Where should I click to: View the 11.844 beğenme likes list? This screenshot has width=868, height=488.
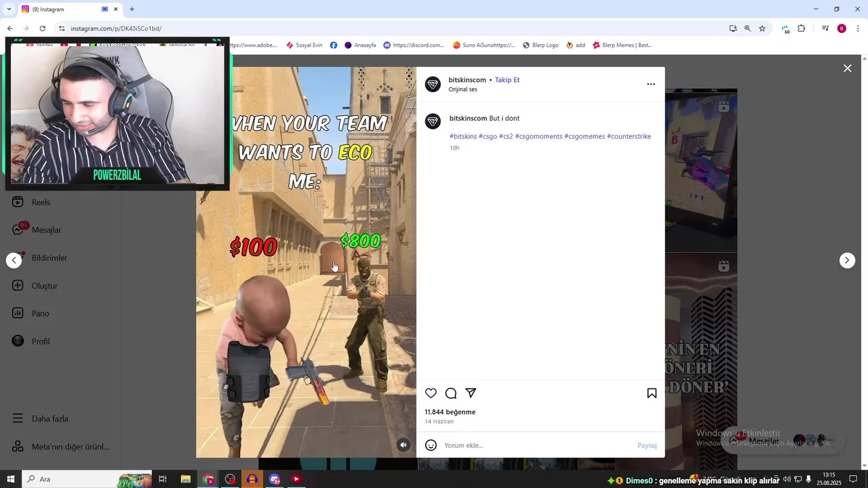450,412
